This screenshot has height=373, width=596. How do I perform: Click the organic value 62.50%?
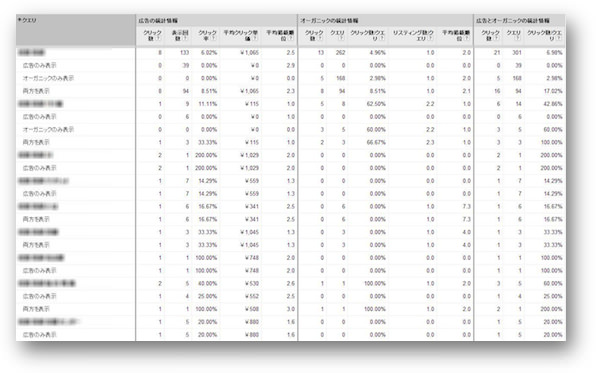(x=376, y=104)
